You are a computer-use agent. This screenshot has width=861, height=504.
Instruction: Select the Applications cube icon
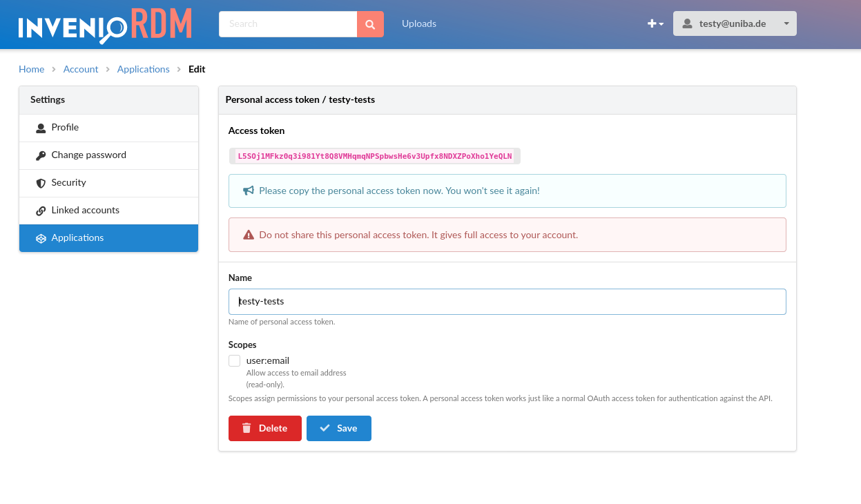coord(40,238)
